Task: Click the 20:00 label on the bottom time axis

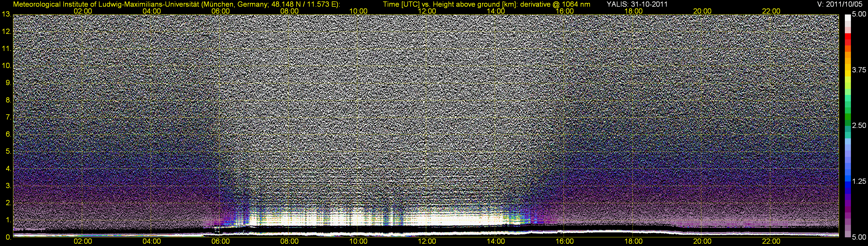Action: pos(702,242)
